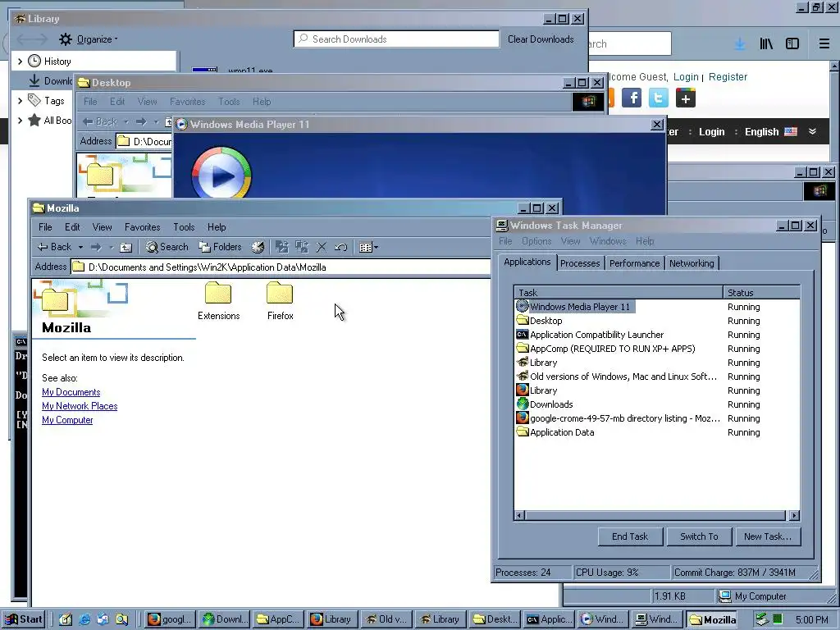
Task: Click the plus share icon on the web page
Action: (x=685, y=98)
